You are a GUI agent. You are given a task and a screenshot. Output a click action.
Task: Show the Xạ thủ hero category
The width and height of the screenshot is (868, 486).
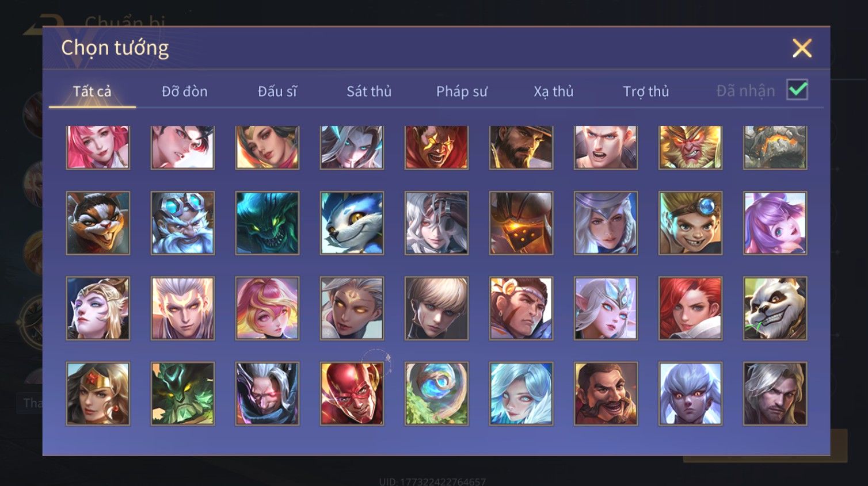click(x=554, y=91)
